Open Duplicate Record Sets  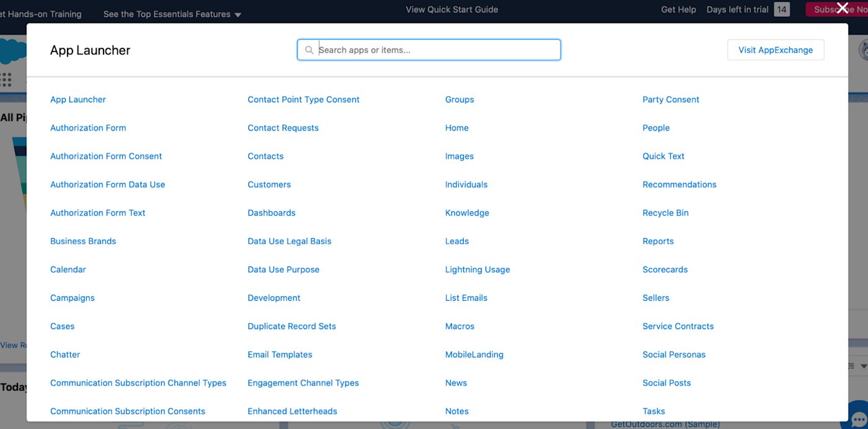[292, 326]
